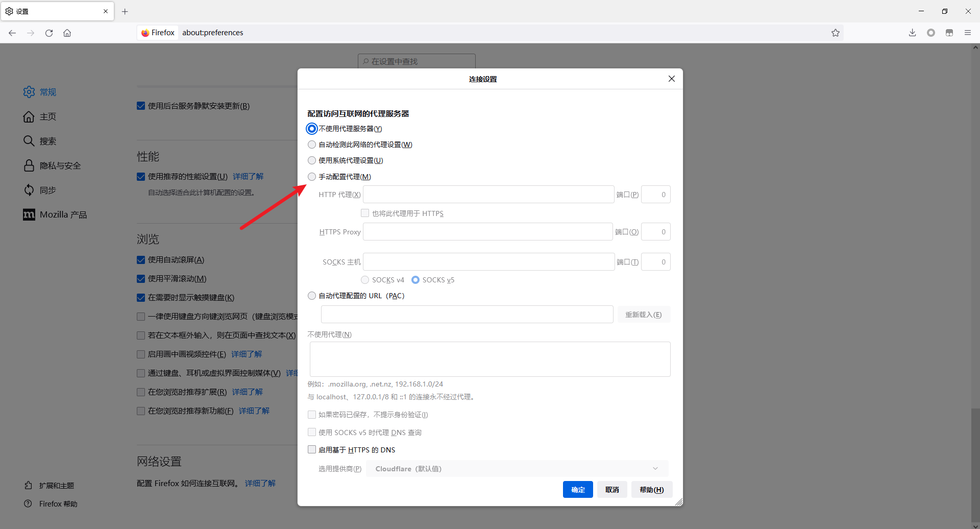Toggle 若在文本框外输入 checkbox
The height and width of the screenshot is (529, 980).
(141, 335)
